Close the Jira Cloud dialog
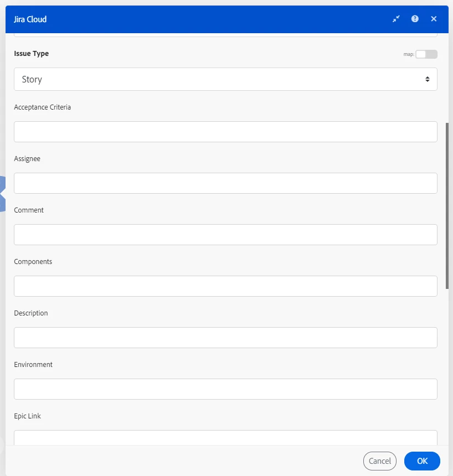 click(434, 19)
